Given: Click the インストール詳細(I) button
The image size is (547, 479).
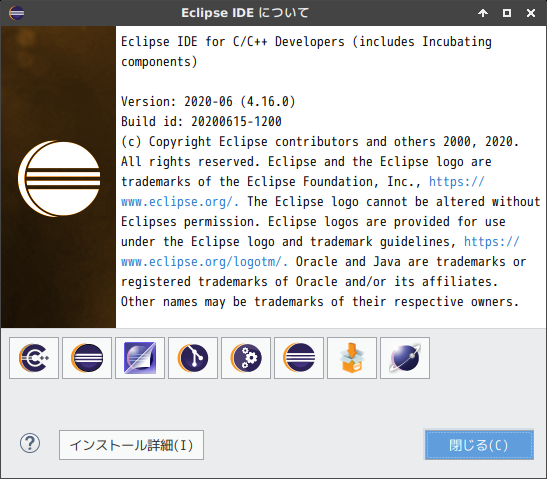Looking at the screenshot, I should click(x=132, y=445).
